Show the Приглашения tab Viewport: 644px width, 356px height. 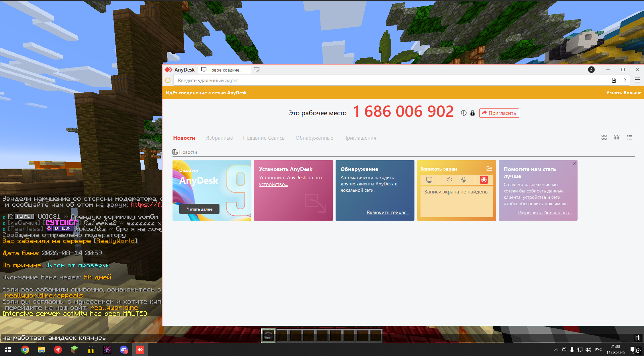[x=360, y=138]
